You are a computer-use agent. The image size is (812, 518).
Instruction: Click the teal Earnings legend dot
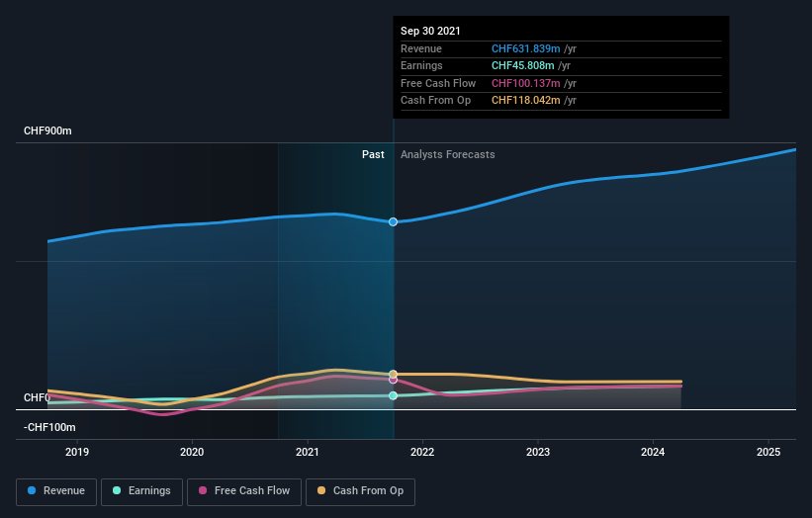(117, 490)
